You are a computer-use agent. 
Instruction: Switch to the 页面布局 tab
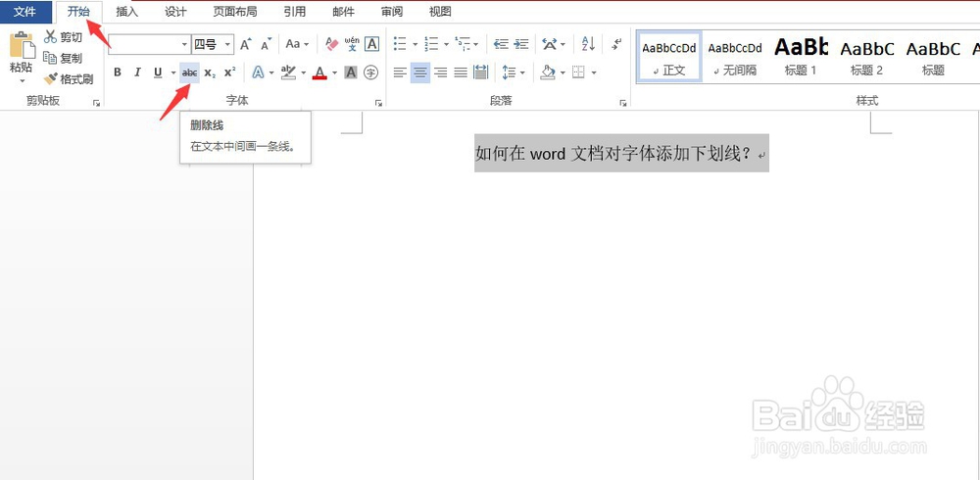pyautogui.click(x=234, y=11)
